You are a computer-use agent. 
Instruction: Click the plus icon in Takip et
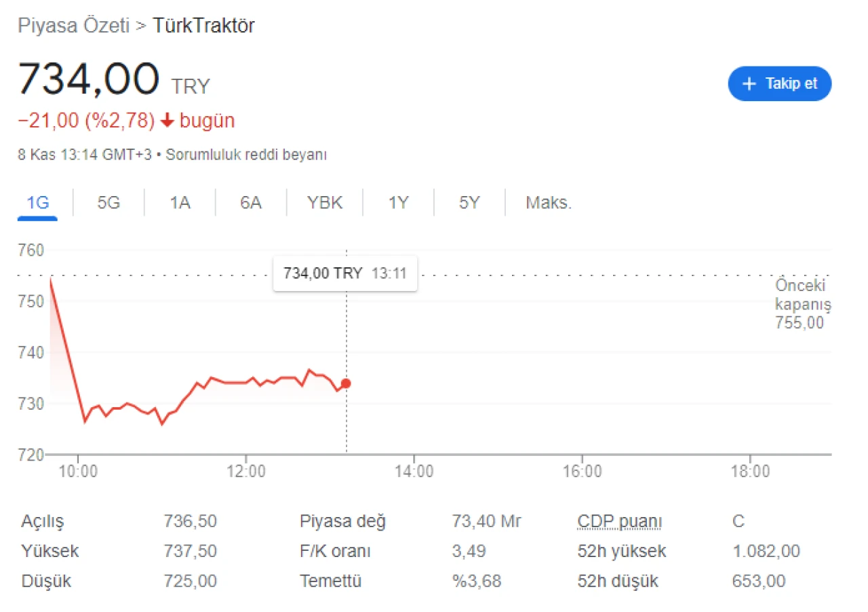point(749,83)
